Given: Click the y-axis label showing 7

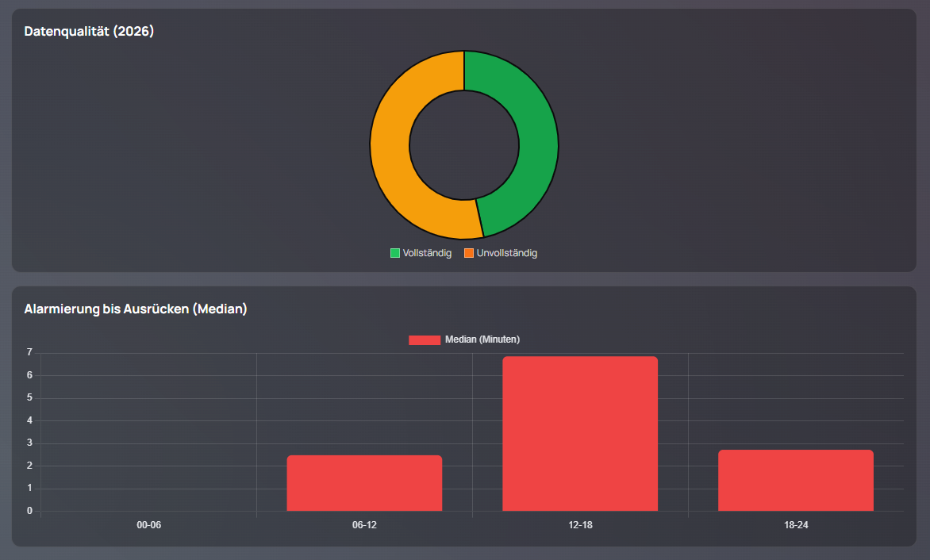Looking at the screenshot, I should point(29,351).
